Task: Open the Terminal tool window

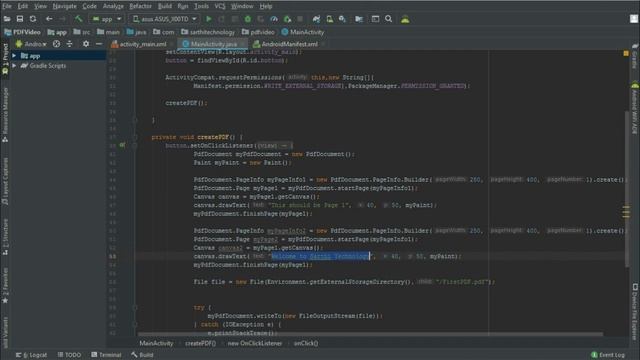Action: click(106, 355)
